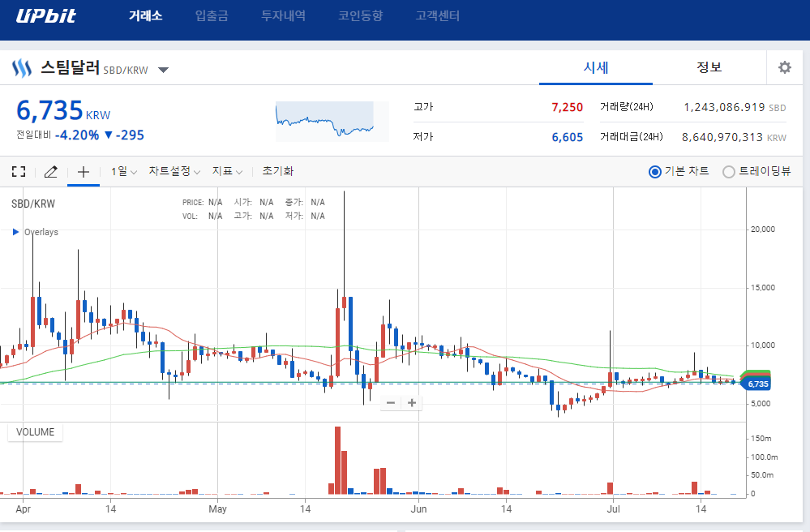This screenshot has width=810, height=532.
Task: Zoom out chart with minus button
Action: click(391, 403)
